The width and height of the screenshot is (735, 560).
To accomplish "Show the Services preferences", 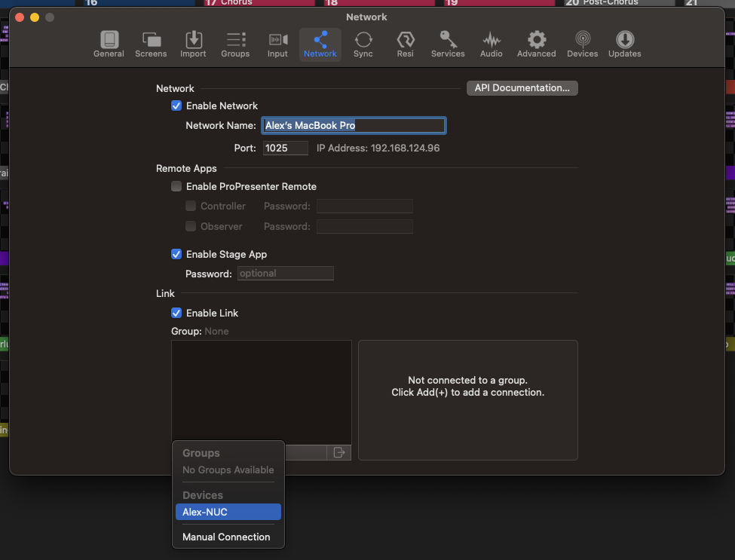I will point(448,44).
